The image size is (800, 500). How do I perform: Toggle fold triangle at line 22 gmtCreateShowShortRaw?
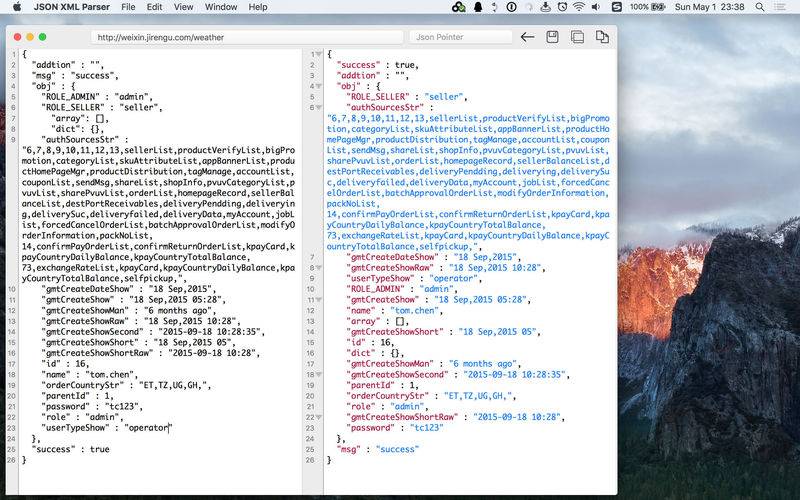tap(318, 417)
